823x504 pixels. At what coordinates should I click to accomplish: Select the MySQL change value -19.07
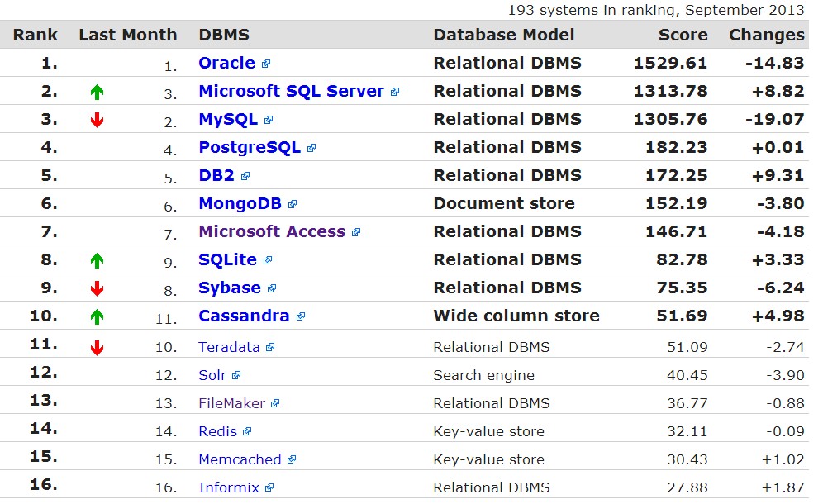pyautogui.click(x=775, y=119)
